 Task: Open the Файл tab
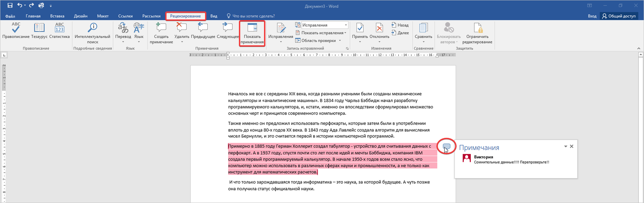[10, 16]
